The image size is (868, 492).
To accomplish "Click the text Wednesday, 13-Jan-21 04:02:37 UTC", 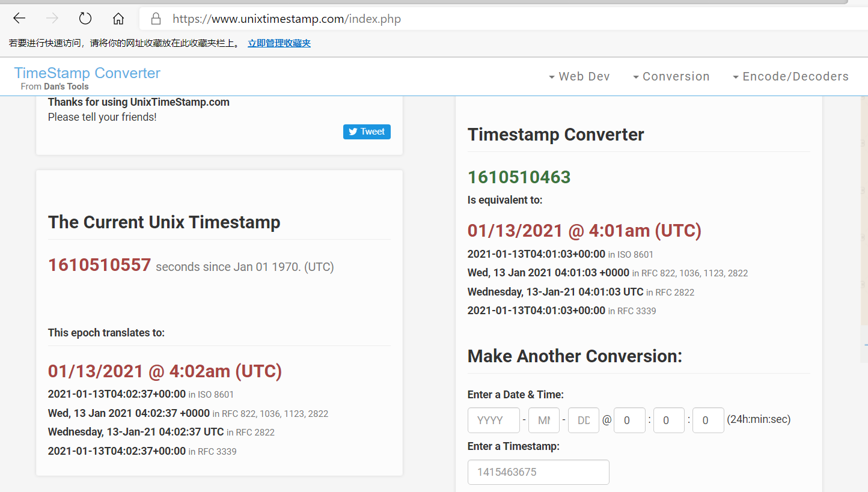I will point(136,432).
